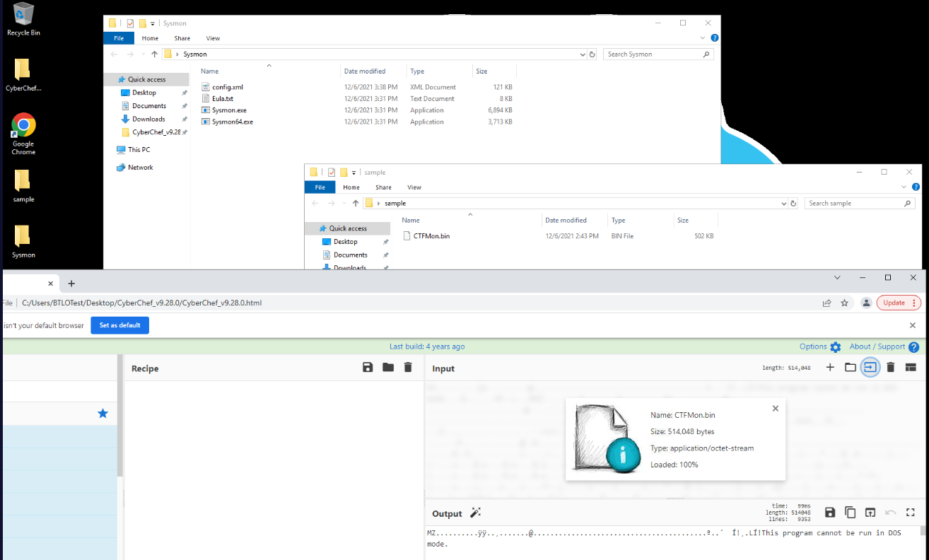
Task: Click the sample search box
Action: coord(860,203)
